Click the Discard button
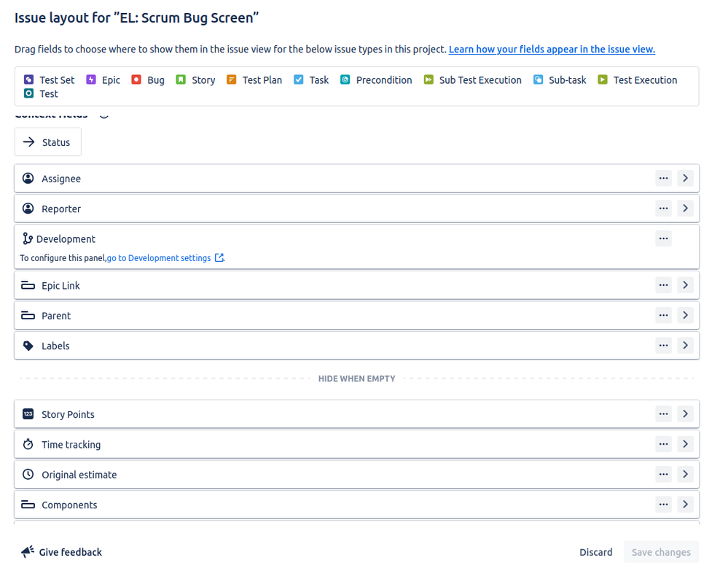 pyautogui.click(x=595, y=552)
